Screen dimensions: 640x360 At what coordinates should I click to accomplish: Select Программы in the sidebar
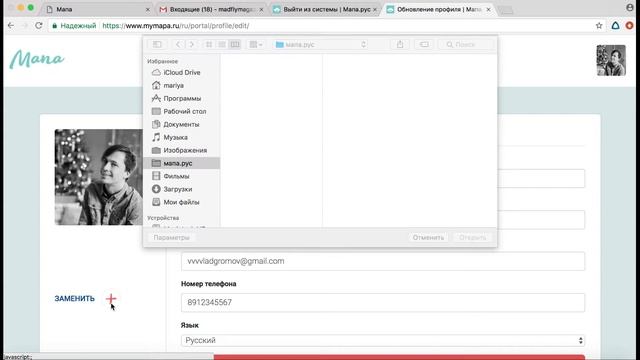click(x=182, y=98)
